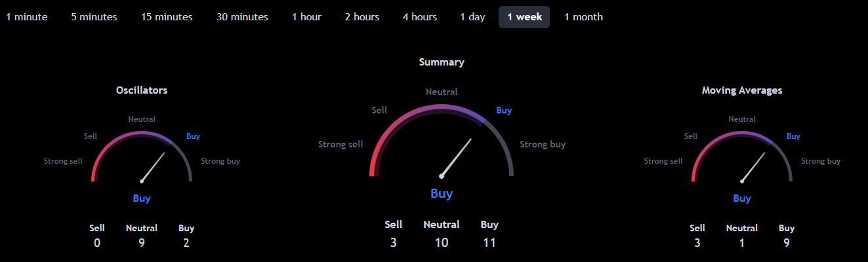Screen dimensions: 868x262
Task: Select the 1 month timeframe tab
Action: tap(583, 17)
